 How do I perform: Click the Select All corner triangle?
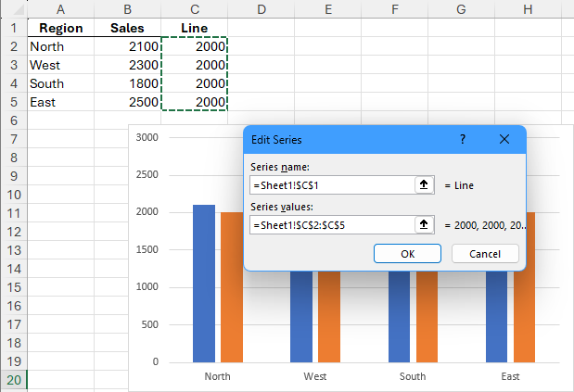click(14, 9)
